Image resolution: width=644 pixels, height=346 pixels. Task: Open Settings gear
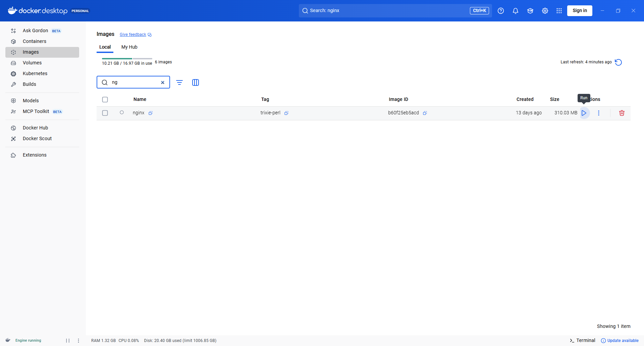point(545,11)
